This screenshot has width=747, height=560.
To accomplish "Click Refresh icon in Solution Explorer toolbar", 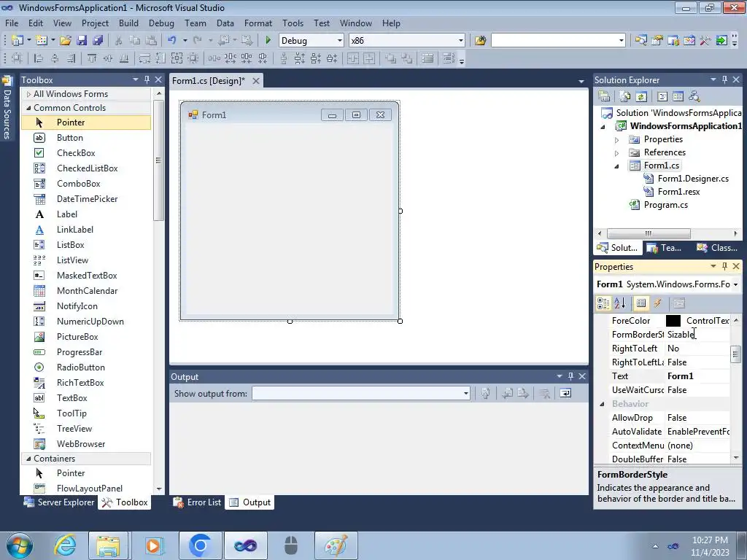I will (x=641, y=97).
